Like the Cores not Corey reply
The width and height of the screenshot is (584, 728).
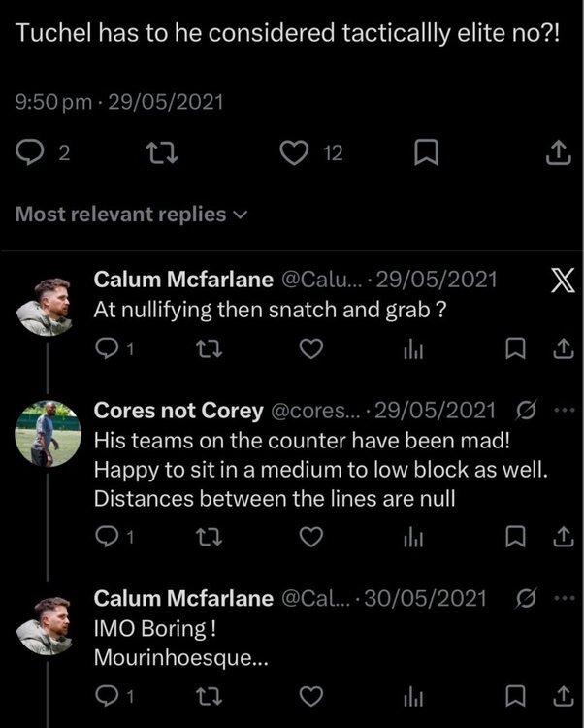pyautogui.click(x=310, y=537)
